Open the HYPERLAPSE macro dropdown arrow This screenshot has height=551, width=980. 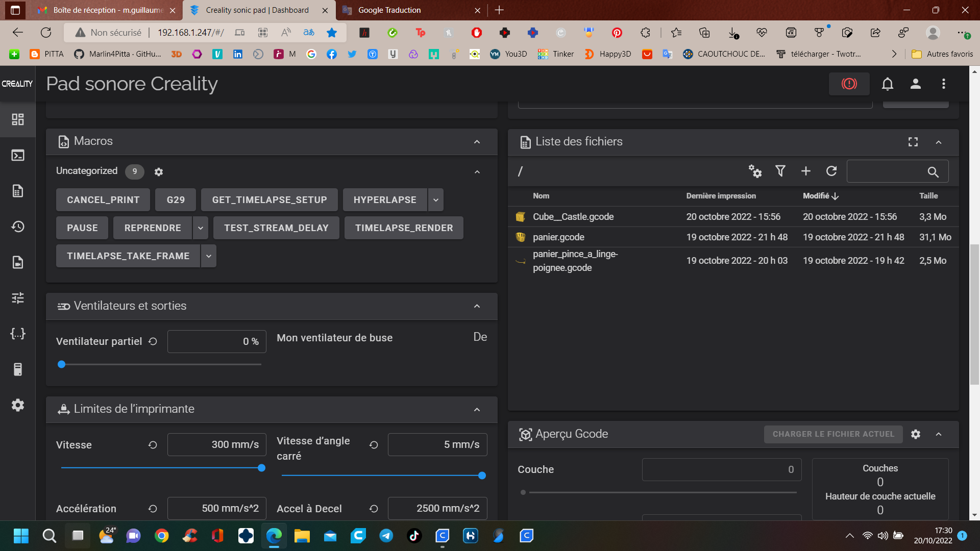(436, 200)
